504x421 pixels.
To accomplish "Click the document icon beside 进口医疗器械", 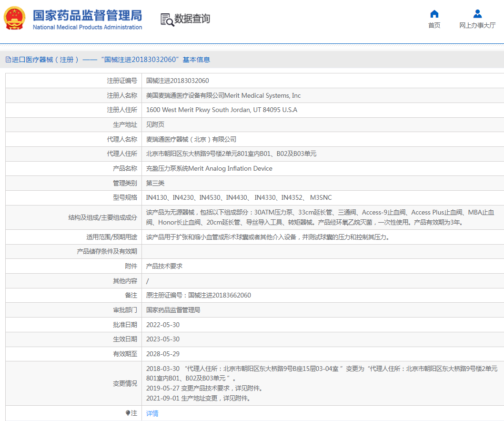I will pos(8,60).
